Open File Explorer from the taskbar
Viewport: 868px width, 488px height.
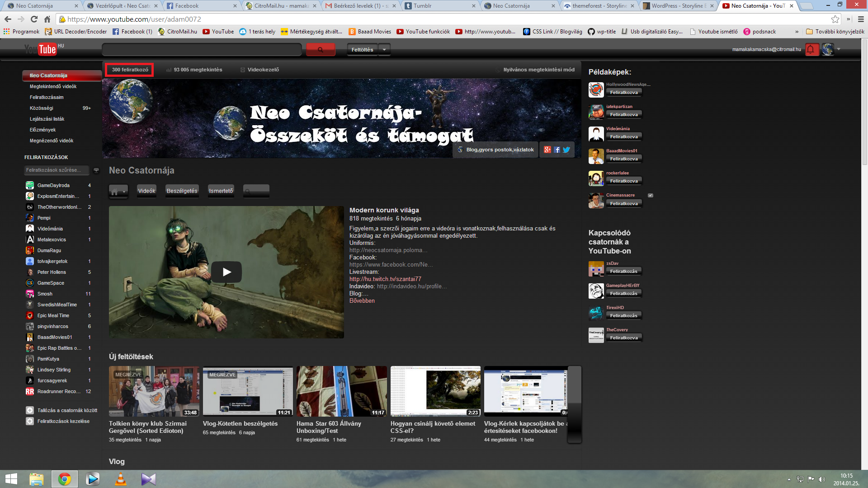click(x=36, y=479)
